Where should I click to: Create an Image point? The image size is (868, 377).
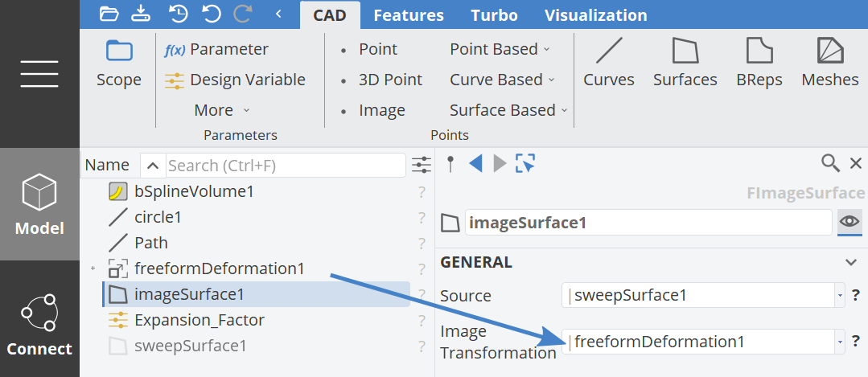tap(373, 111)
